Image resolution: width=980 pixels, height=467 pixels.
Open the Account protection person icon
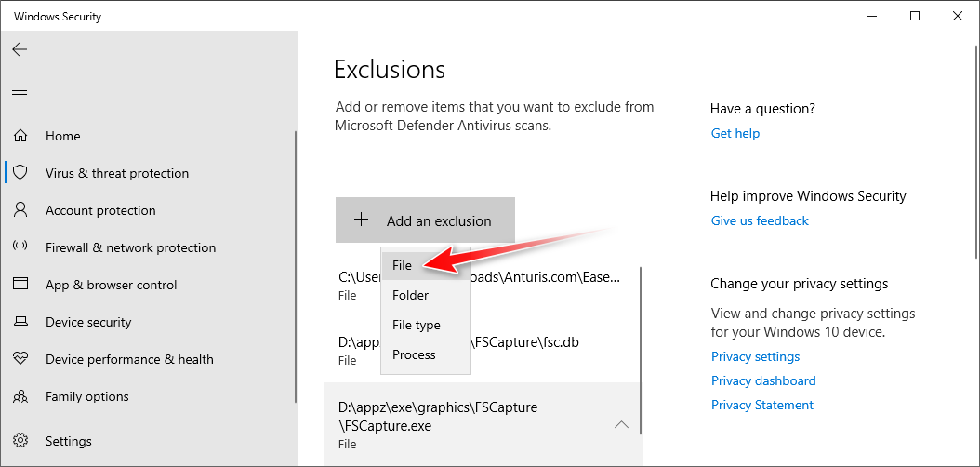click(20, 210)
